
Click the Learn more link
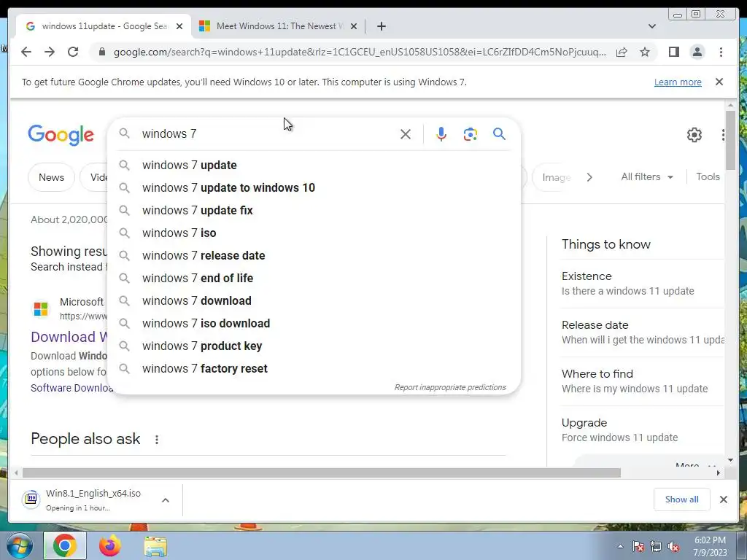pos(678,82)
